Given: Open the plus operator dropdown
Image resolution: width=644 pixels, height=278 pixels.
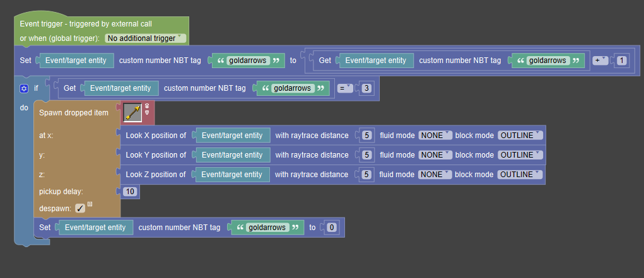Looking at the screenshot, I should (600, 61).
